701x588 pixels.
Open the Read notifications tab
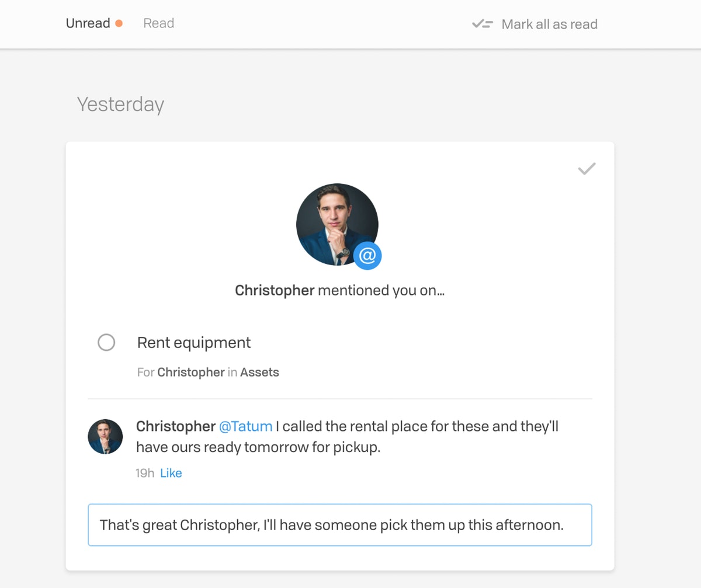click(x=159, y=23)
